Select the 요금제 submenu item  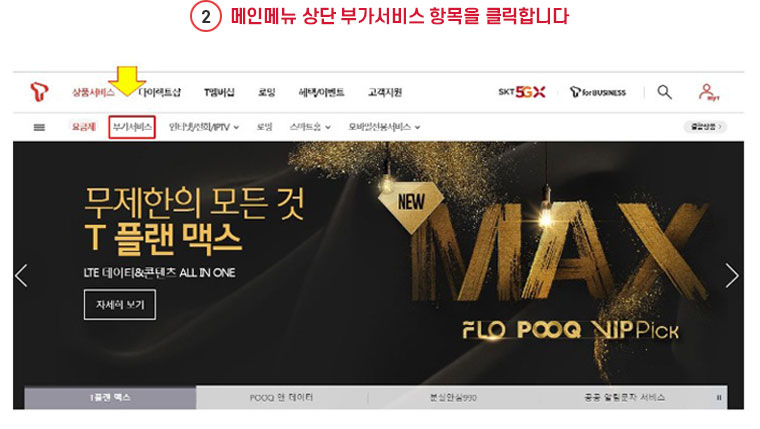pyautogui.click(x=84, y=127)
